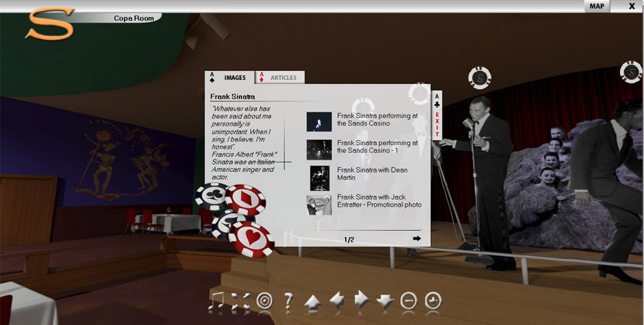Click the 'Frank Sinatra' panel heading

coord(233,96)
